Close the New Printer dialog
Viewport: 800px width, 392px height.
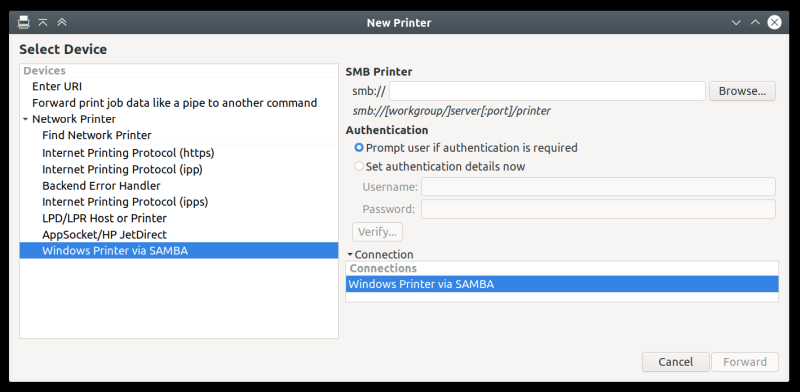(x=774, y=22)
